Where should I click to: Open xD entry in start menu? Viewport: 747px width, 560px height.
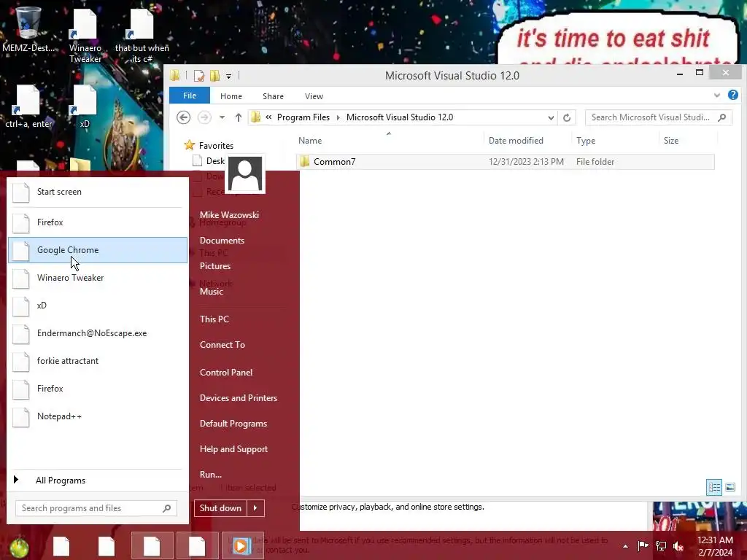[98, 306]
